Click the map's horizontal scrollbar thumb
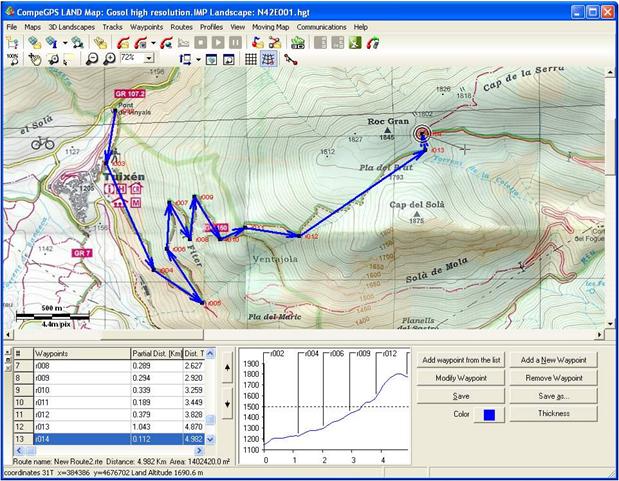 click(x=152, y=334)
